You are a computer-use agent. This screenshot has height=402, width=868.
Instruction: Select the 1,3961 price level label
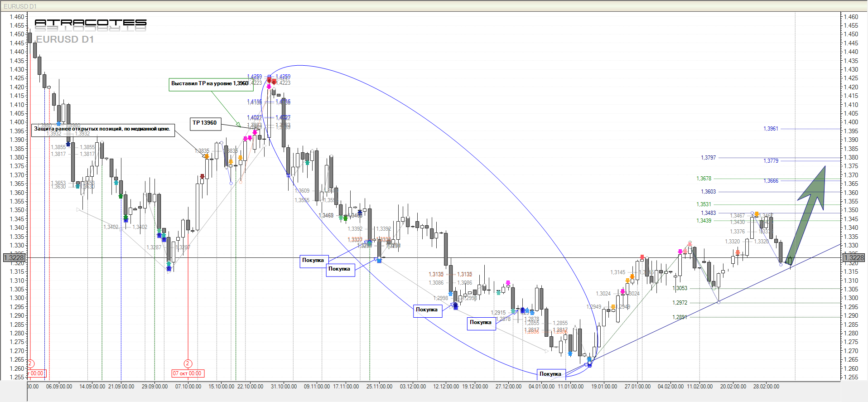(771, 129)
